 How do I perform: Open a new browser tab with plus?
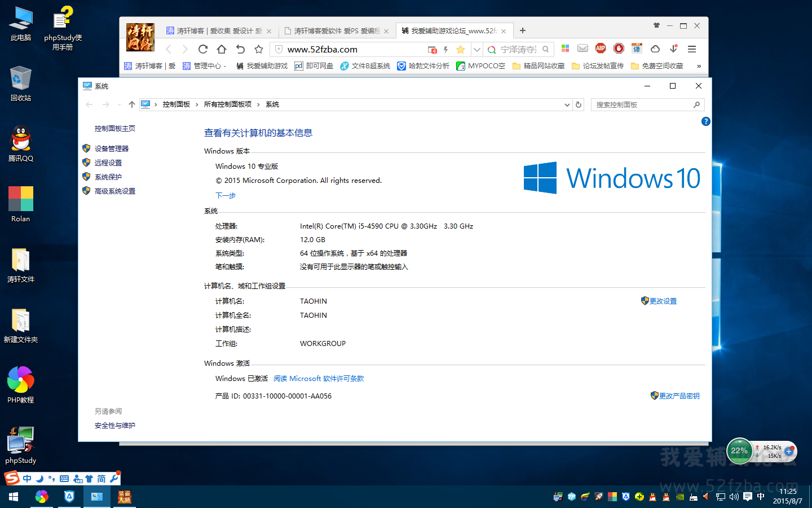pos(523,30)
